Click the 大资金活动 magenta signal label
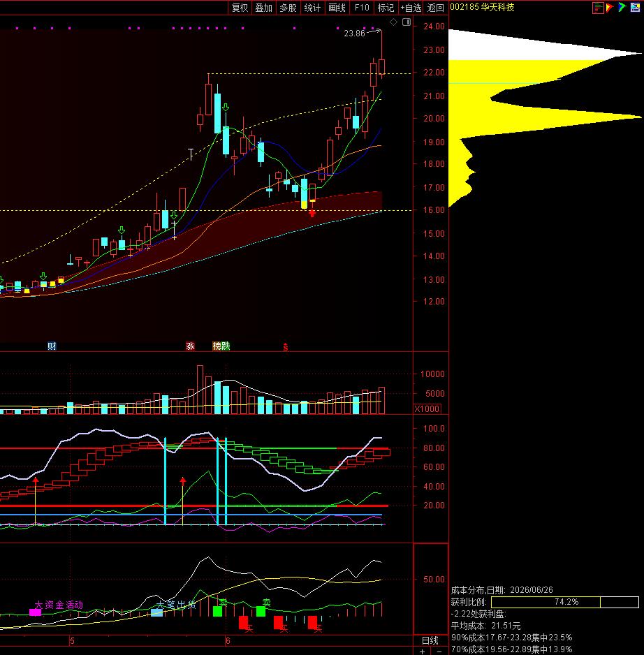The height and width of the screenshot is (655, 644). (59, 605)
